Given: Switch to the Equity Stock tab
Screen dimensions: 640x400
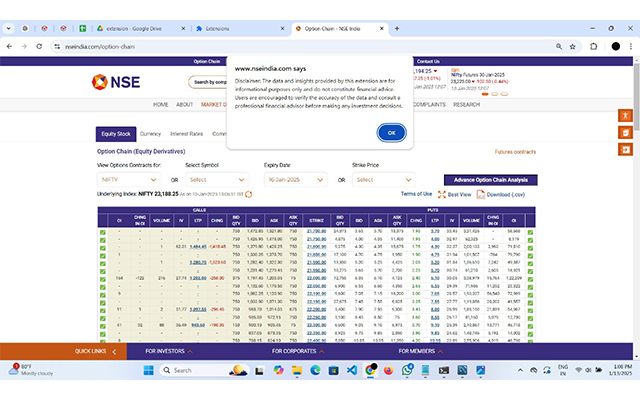Looking at the screenshot, I should click(x=116, y=134).
